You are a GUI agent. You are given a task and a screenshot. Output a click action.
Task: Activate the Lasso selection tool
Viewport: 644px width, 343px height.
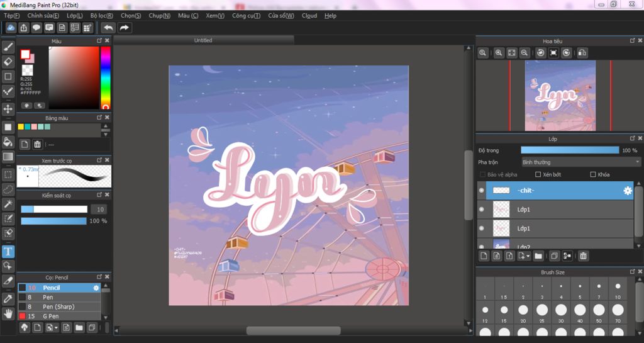(x=8, y=189)
